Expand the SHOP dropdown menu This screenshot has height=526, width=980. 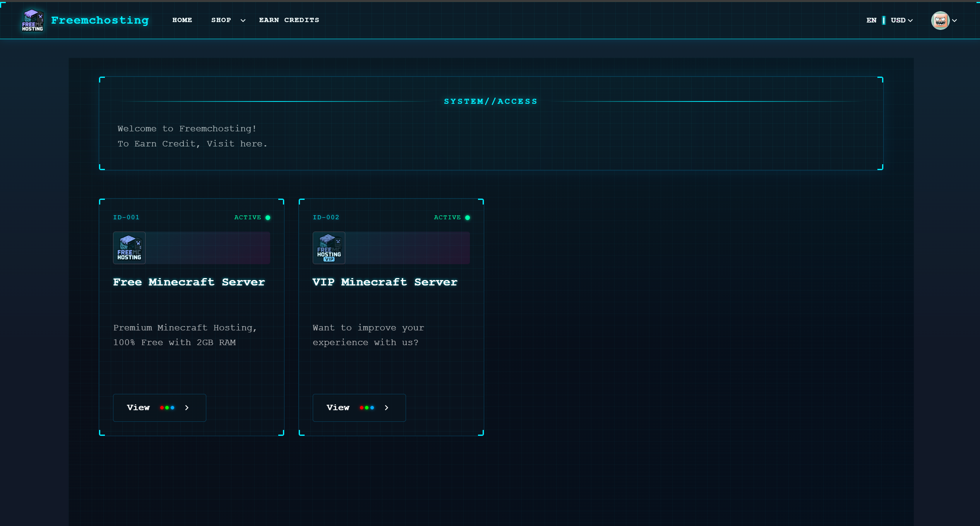click(x=228, y=20)
